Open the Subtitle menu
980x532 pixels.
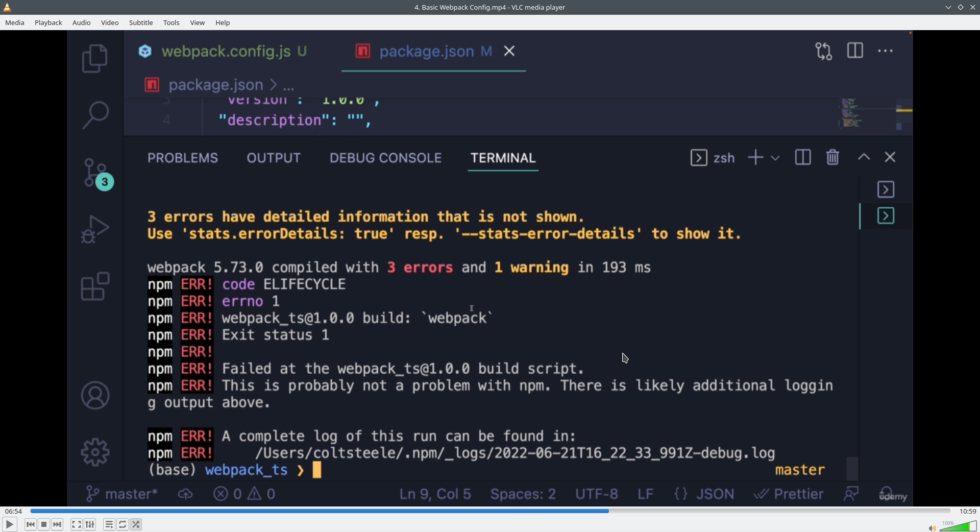pyautogui.click(x=141, y=22)
